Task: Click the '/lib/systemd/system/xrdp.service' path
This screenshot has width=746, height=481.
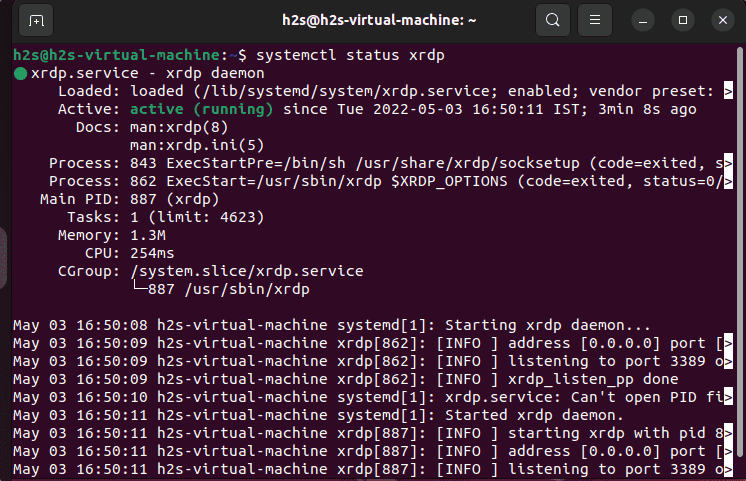Action: pos(346,91)
